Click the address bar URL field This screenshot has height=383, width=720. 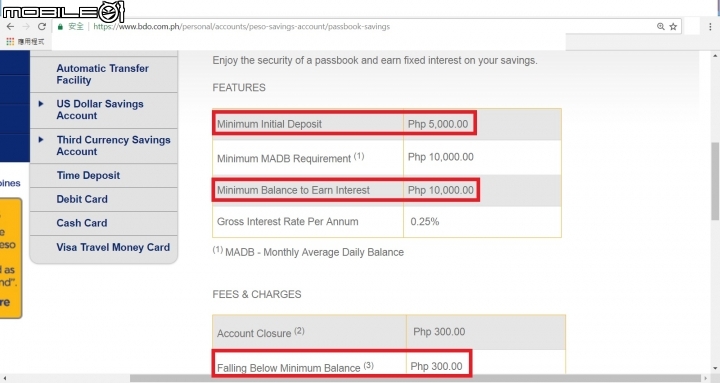[x=241, y=27]
